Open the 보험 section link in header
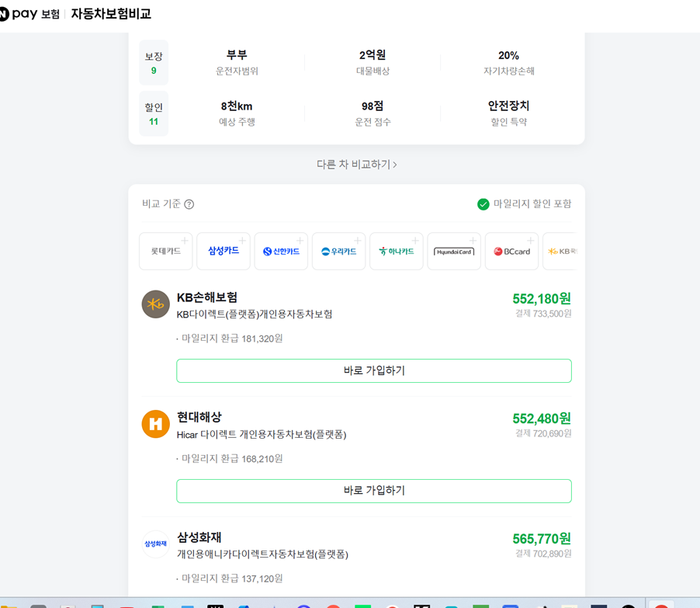 (x=50, y=14)
